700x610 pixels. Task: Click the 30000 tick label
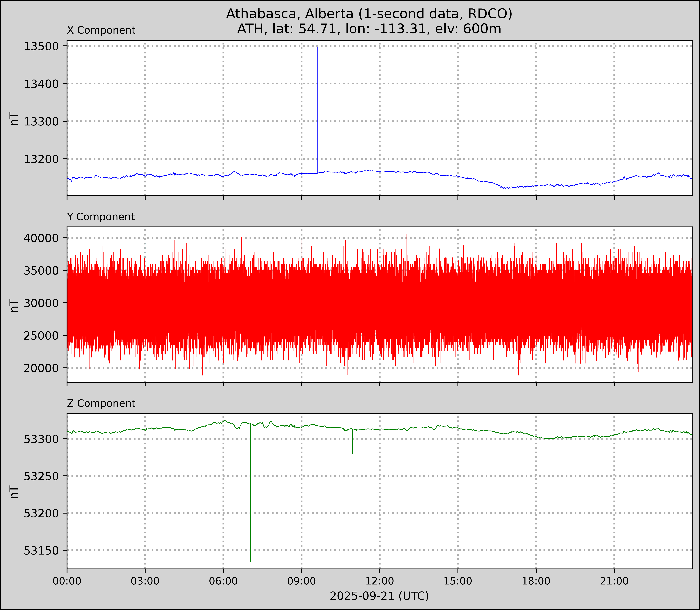[42, 303]
